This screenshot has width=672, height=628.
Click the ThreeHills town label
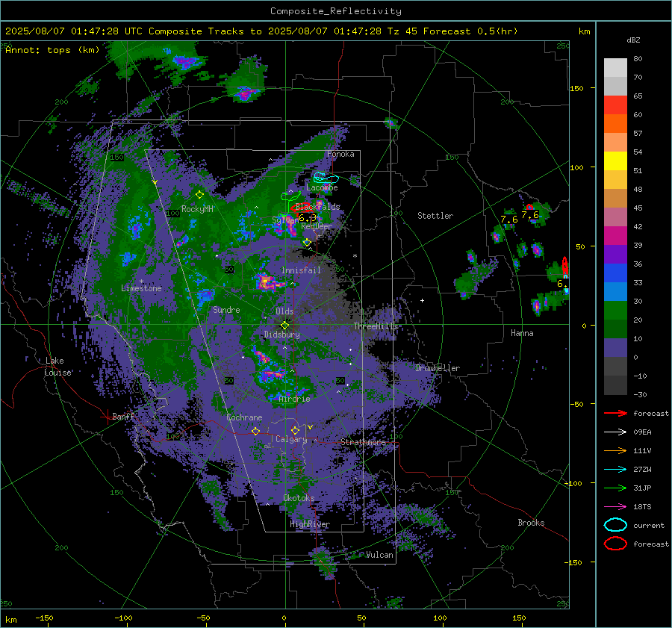[376, 326]
